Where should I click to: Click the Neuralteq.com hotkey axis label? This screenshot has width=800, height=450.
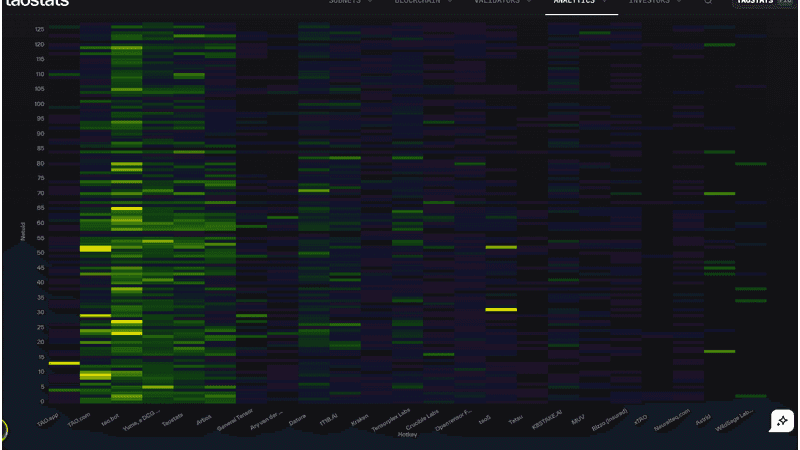click(x=672, y=420)
